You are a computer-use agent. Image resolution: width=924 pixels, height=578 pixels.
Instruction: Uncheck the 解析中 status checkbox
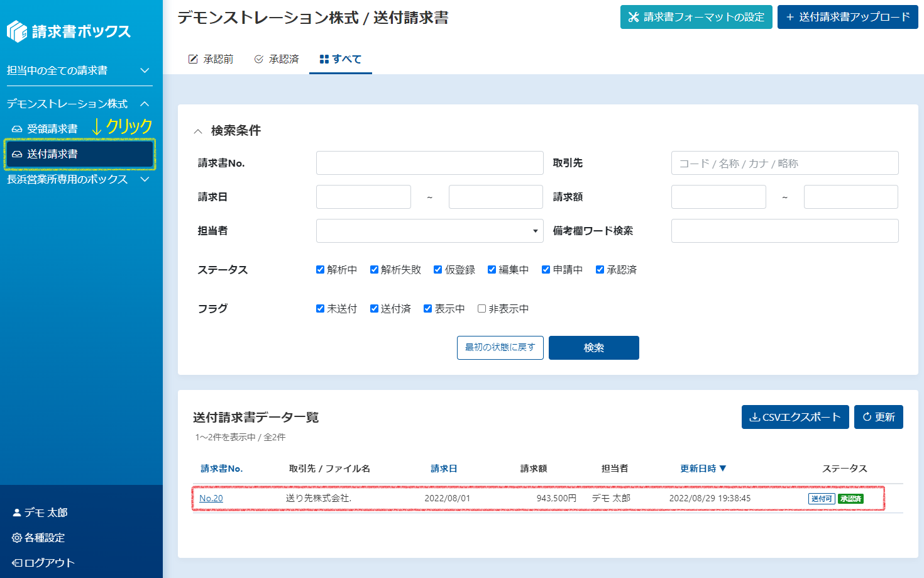[320, 270]
